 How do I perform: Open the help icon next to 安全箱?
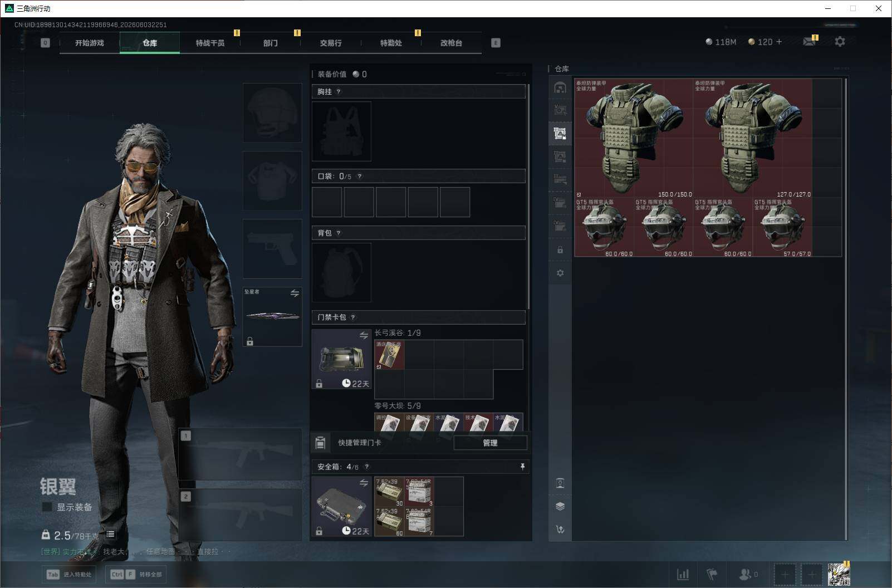367,467
